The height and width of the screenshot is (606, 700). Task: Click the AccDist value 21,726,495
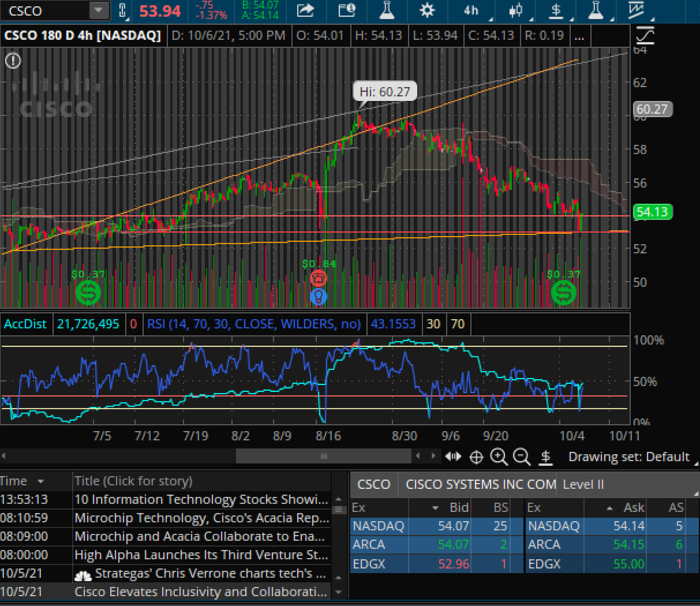(x=88, y=324)
